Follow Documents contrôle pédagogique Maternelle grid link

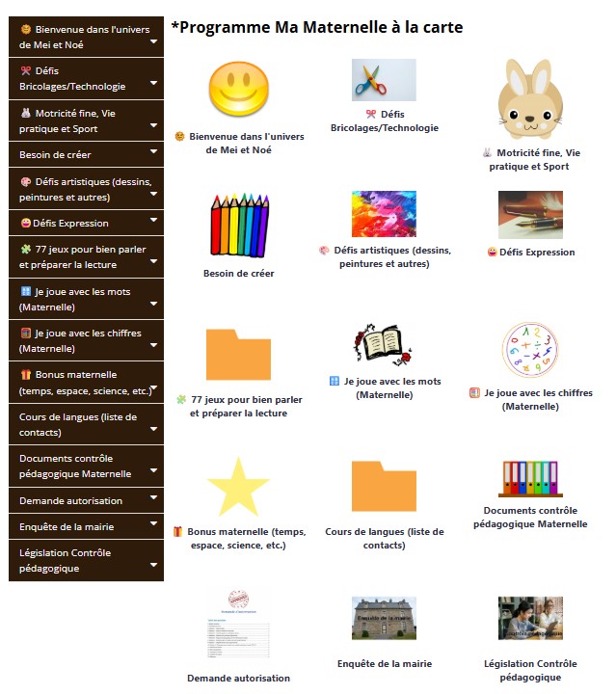tap(530, 517)
